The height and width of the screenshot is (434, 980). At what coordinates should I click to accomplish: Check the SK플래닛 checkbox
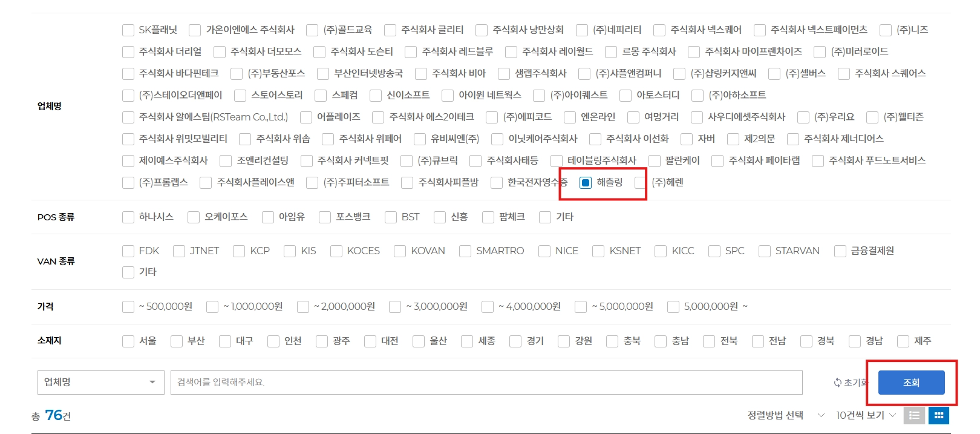(x=128, y=30)
